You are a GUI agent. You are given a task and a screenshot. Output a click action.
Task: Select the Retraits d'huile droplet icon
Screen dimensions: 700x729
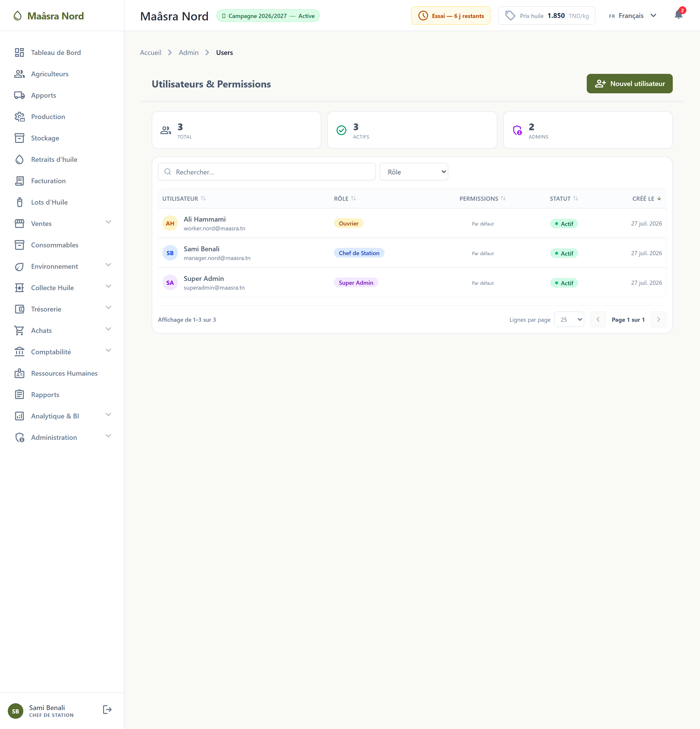click(x=19, y=160)
